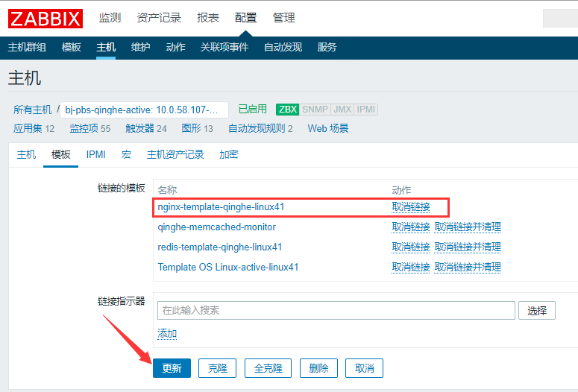This screenshot has width=578, height=392.
Task: Open 触发器 24 link
Action: click(x=146, y=129)
